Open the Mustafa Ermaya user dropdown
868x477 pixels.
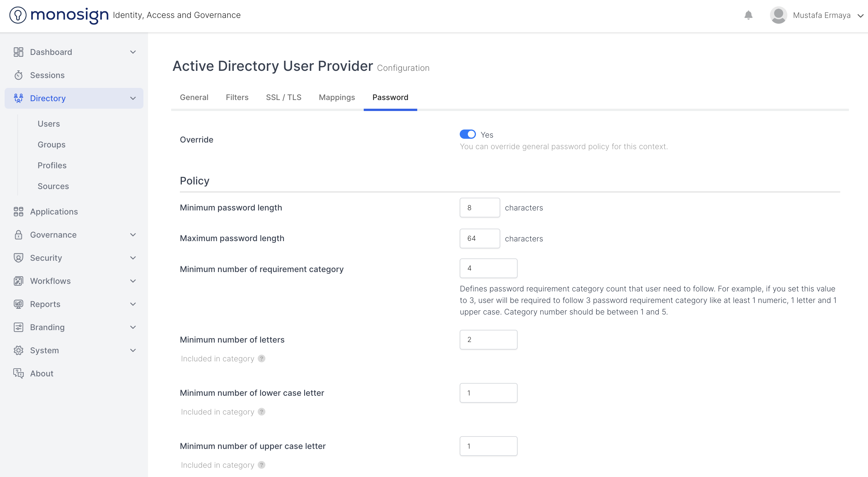click(x=860, y=16)
